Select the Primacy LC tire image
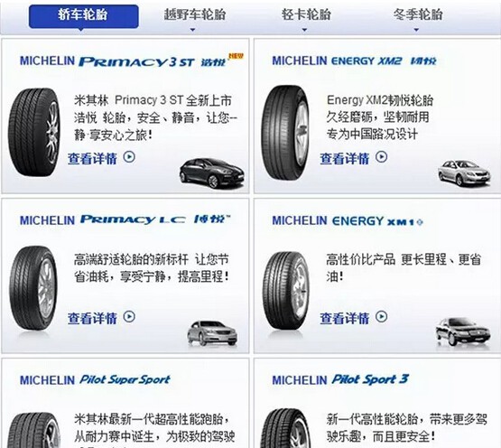Viewport: 501px width, 448px height. [33, 288]
